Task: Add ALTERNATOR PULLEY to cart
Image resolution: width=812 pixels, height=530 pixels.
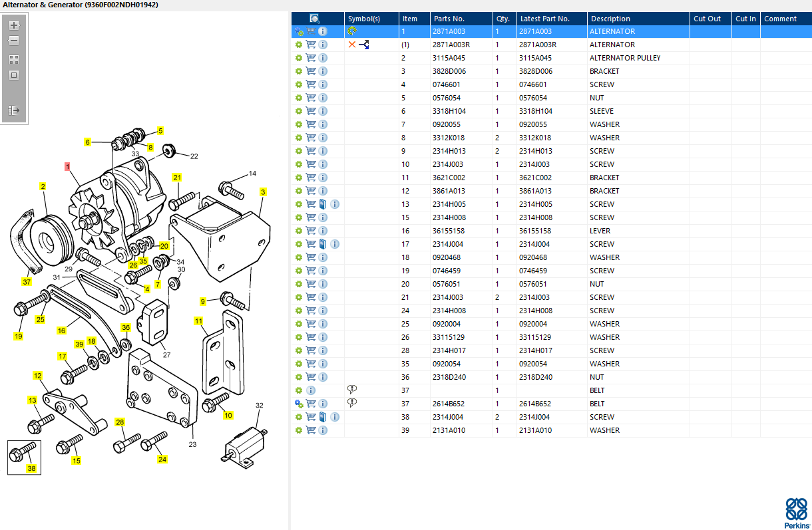Action: point(311,58)
